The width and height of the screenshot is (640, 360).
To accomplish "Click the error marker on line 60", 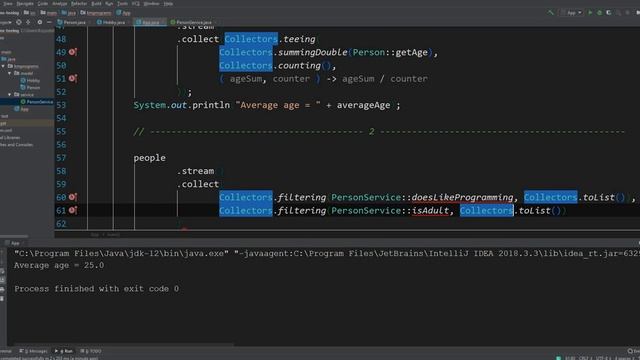I will pos(73,197).
